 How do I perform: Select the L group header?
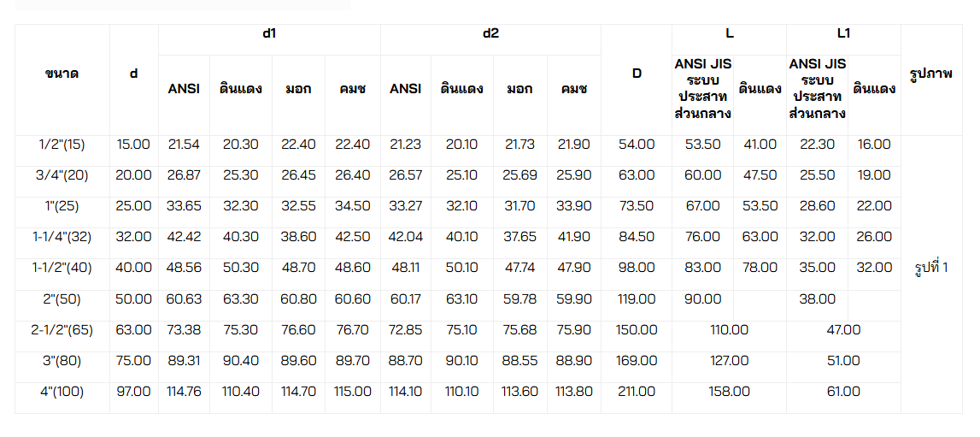tap(730, 33)
